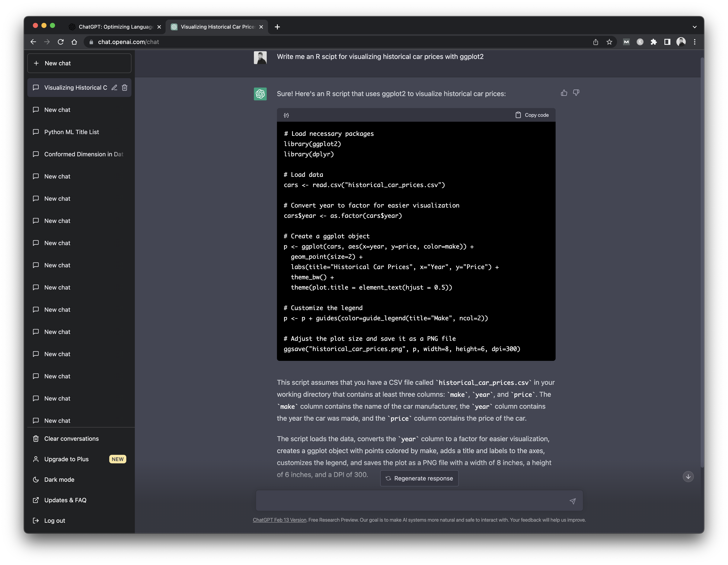The width and height of the screenshot is (728, 565).
Task: Open the Python ML Title List conversation
Action: point(79,132)
